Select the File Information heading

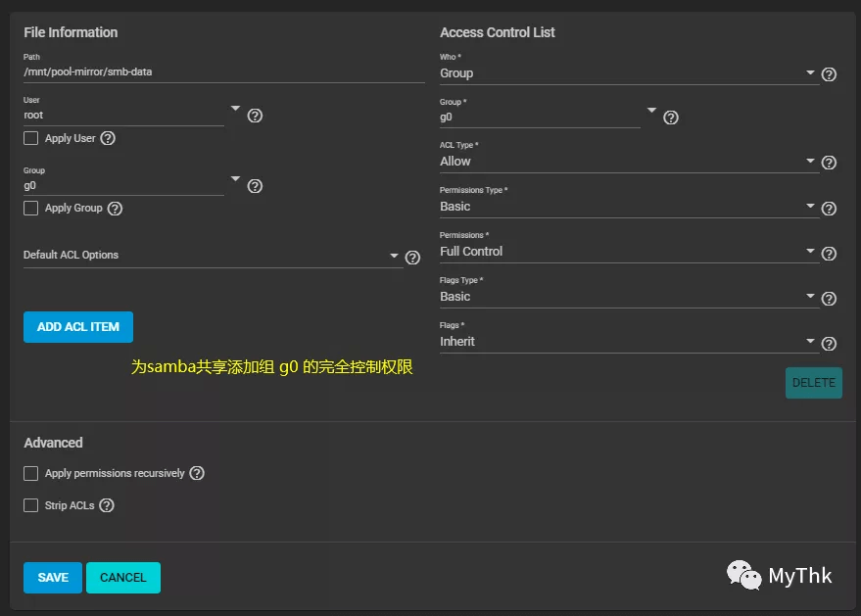click(71, 32)
